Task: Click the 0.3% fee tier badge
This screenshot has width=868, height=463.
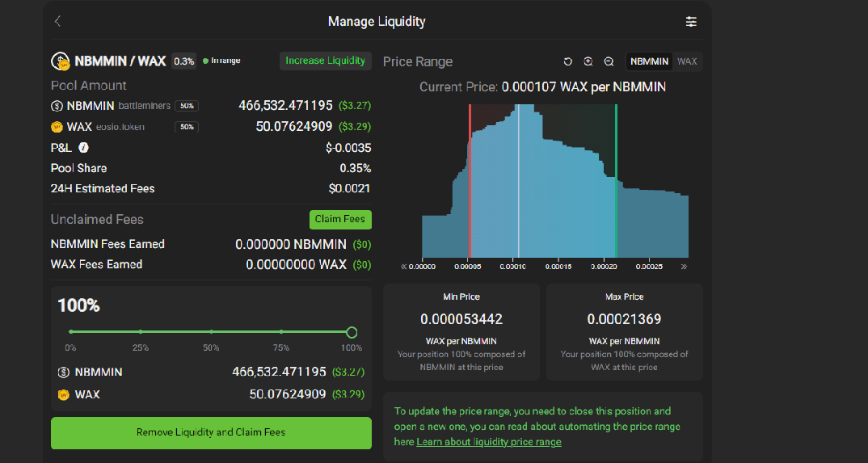Action: click(183, 61)
